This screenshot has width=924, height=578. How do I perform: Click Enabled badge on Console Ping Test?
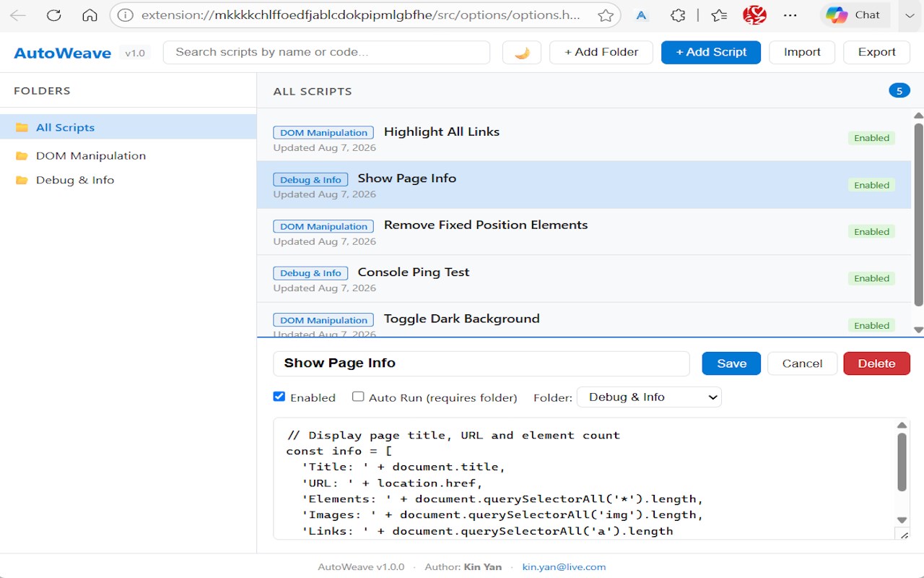point(871,278)
